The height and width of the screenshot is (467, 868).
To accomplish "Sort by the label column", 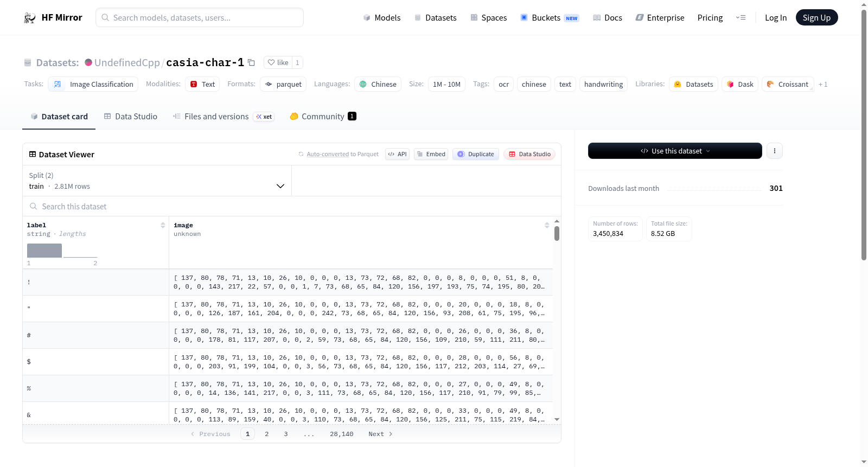I will [x=163, y=225].
